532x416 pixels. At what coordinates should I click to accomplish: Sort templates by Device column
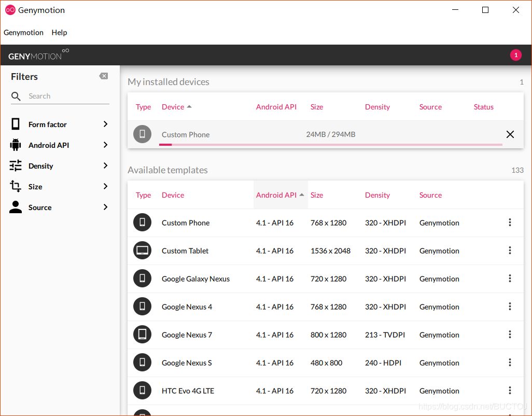pyautogui.click(x=173, y=195)
